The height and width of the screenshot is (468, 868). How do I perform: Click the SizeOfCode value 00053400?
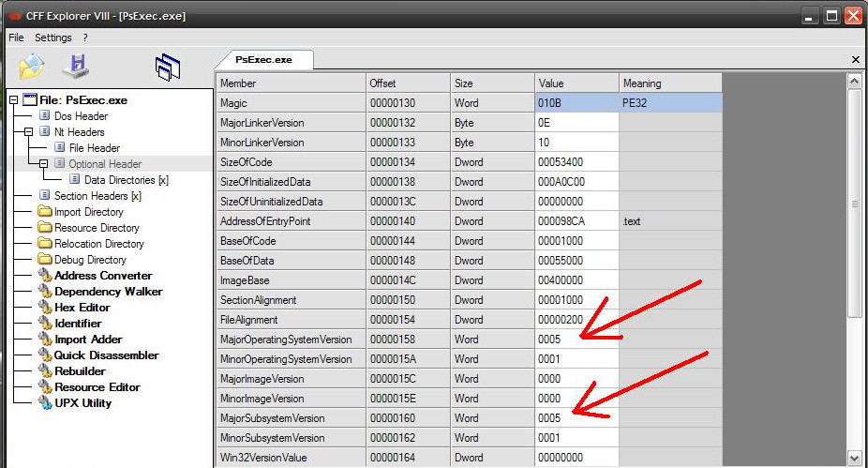pyautogui.click(x=576, y=162)
